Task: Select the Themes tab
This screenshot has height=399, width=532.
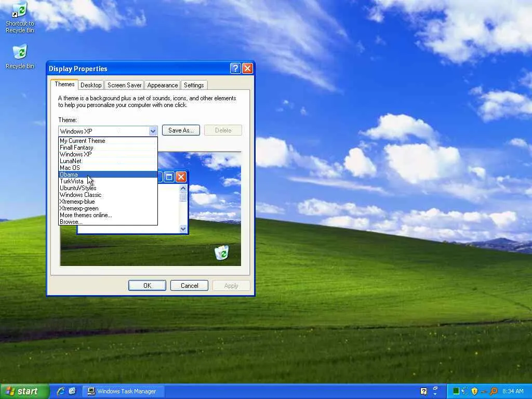Action: tap(64, 84)
